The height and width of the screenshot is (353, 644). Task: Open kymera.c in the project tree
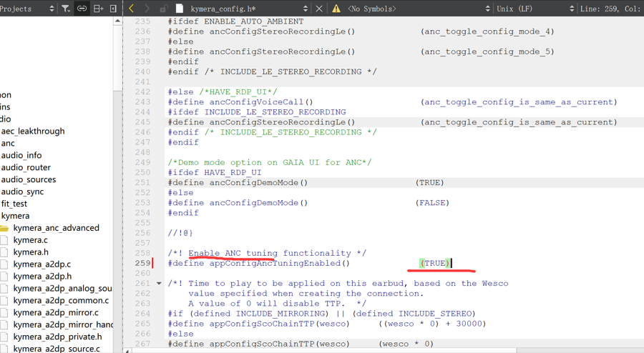pyautogui.click(x=30, y=240)
